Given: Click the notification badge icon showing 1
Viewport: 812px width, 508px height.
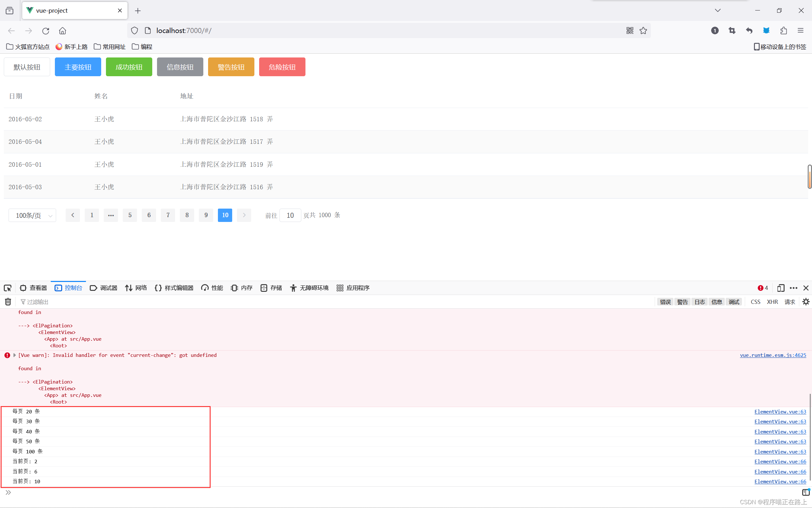Looking at the screenshot, I should click(x=715, y=30).
